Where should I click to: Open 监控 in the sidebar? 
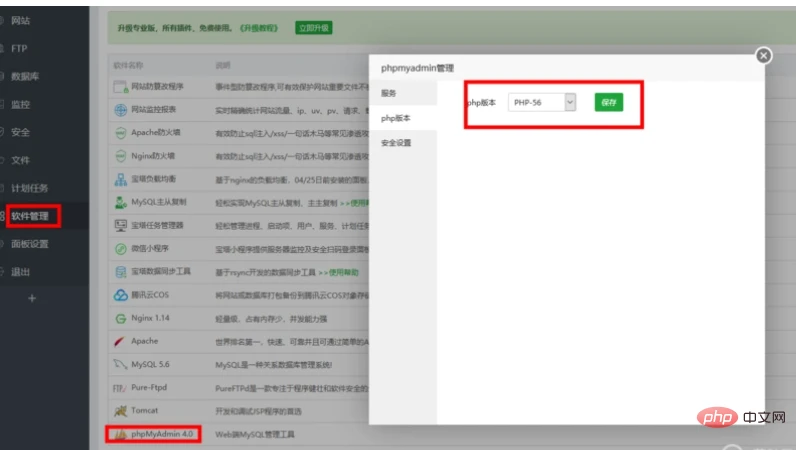pyautogui.click(x=21, y=104)
